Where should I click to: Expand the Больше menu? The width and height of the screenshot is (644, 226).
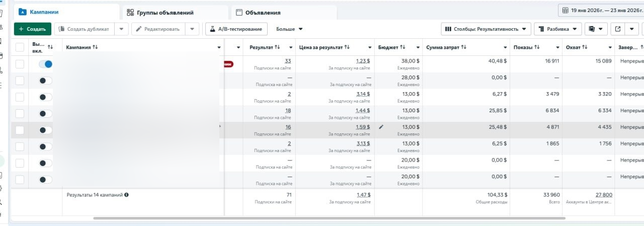click(289, 29)
